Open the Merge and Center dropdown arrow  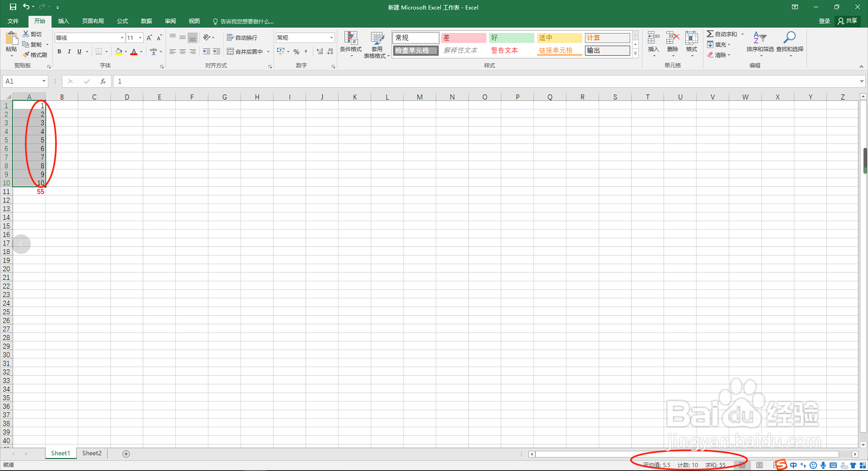pos(268,51)
